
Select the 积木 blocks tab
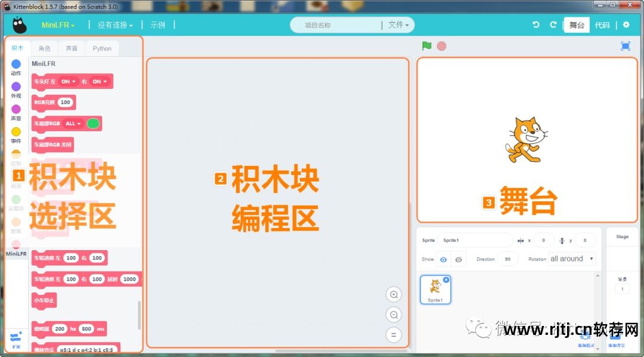(17, 48)
